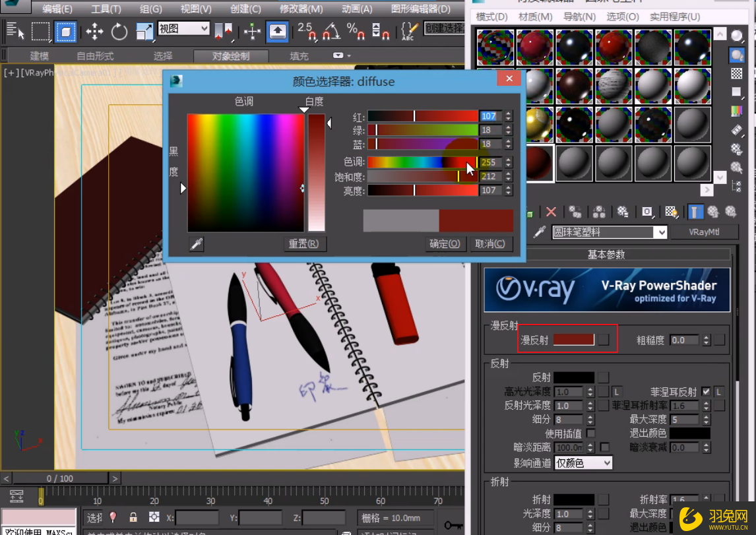The height and width of the screenshot is (535, 756).
Task: Click the 漫反射 diffuse color swatch
Action: (x=574, y=340)
